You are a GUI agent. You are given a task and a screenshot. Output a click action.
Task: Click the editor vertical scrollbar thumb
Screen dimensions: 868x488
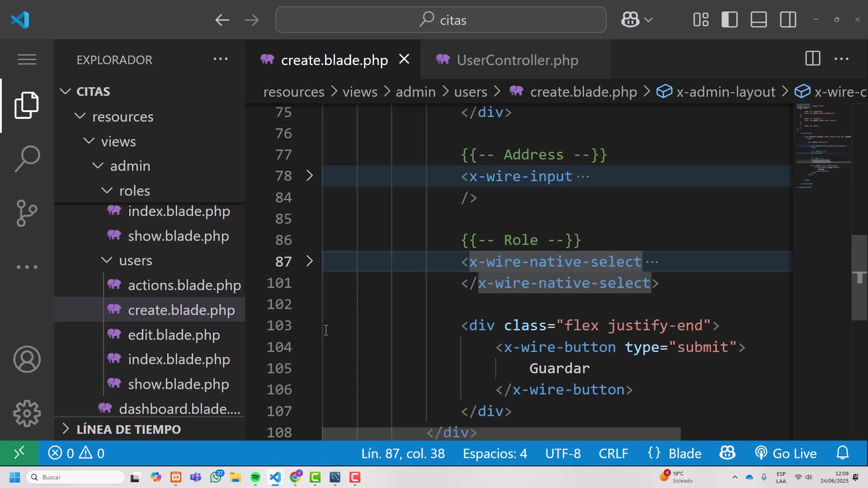point(859,277)
